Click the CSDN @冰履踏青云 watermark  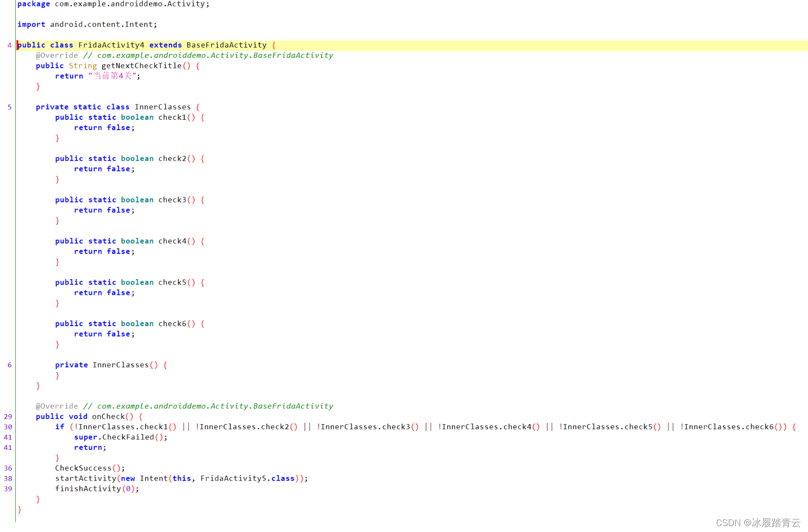[758, 522]
